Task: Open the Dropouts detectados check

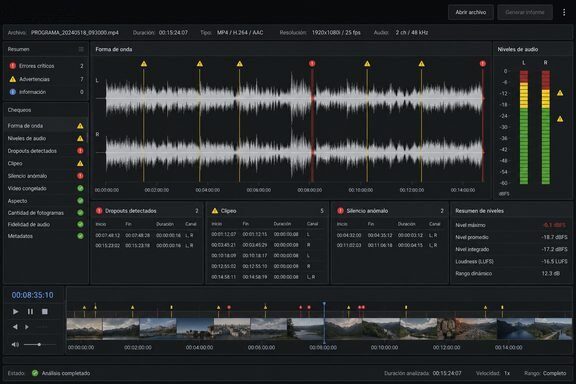Action: [46, 151]
